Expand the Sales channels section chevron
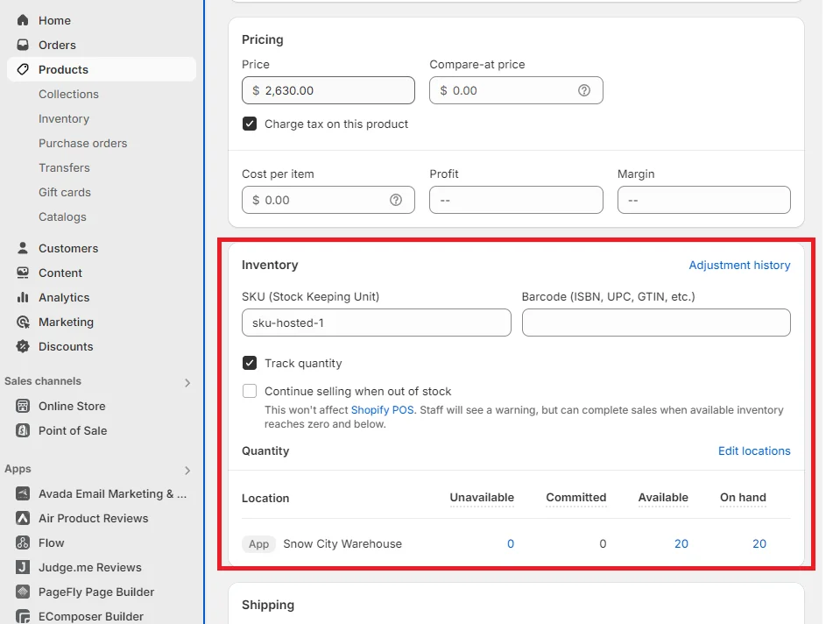 187,383
